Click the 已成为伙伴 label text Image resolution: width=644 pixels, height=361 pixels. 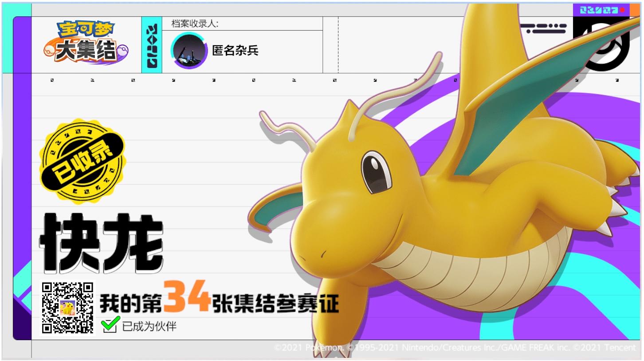tap(149, 327)
